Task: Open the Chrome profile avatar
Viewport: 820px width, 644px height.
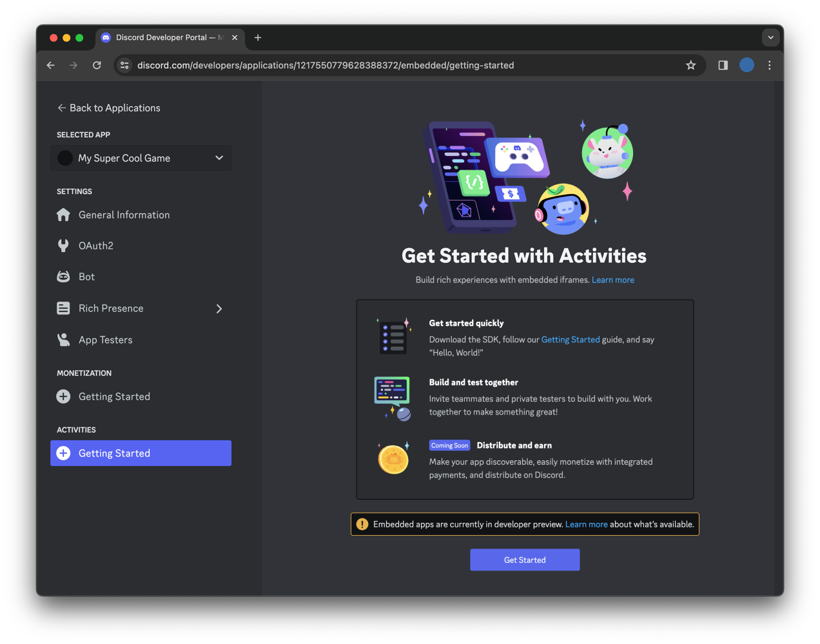Action: [747, 65]
